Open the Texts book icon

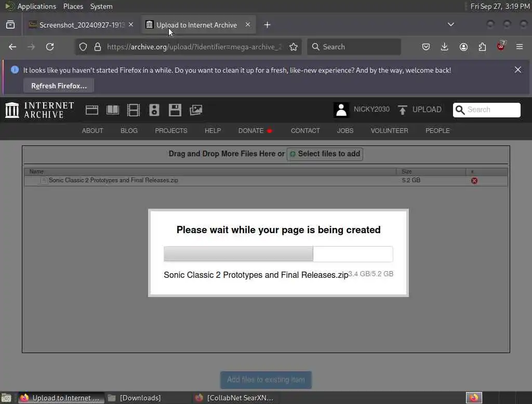[113, 110]
